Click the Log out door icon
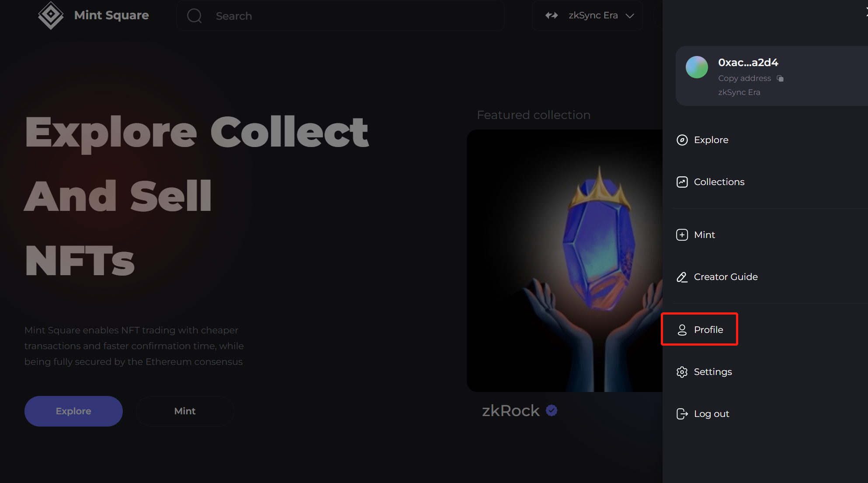868x483 pixels. [x=682, y=414]
